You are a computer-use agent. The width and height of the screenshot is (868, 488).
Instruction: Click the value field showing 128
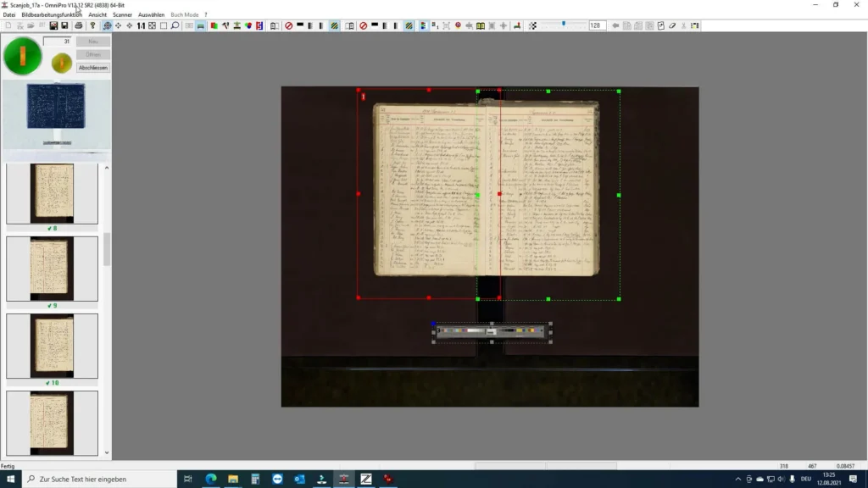coord(597,26)
